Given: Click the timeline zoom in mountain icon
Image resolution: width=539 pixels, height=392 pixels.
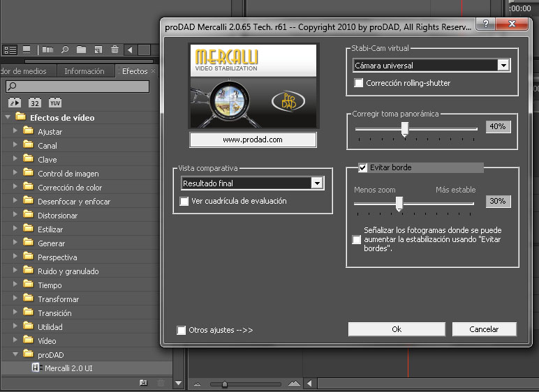Looking at the screenshot, I should pyautogui.click(x=294, y=383).
